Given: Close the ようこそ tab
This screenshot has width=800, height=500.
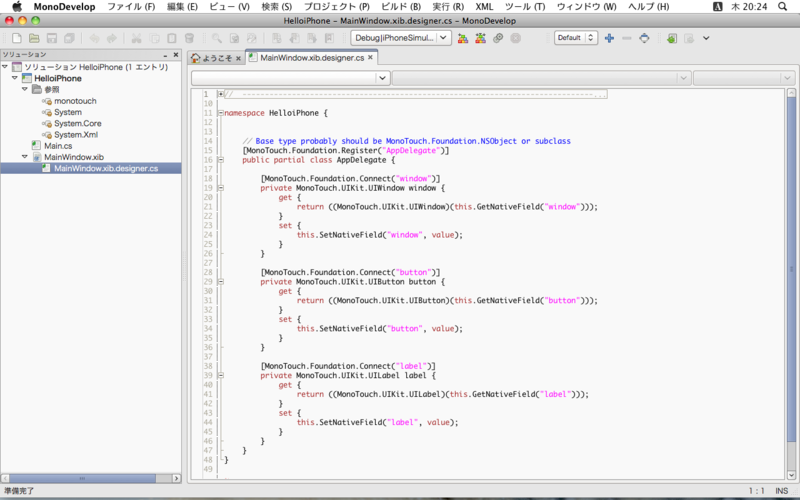Looking at the screenshot, I should [x=238, y=59].
